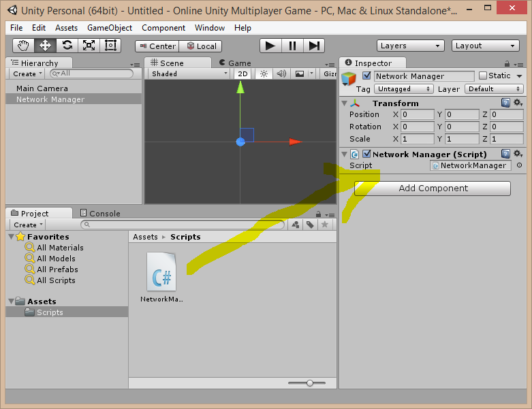The width and height of the screenshot is (532, 409).
Task: Start Play mode
Action: [270, 46]
